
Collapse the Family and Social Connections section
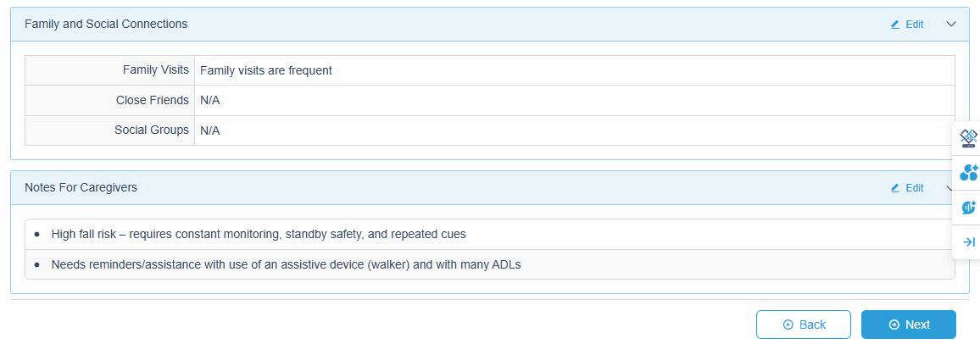(x=951, y=25)
